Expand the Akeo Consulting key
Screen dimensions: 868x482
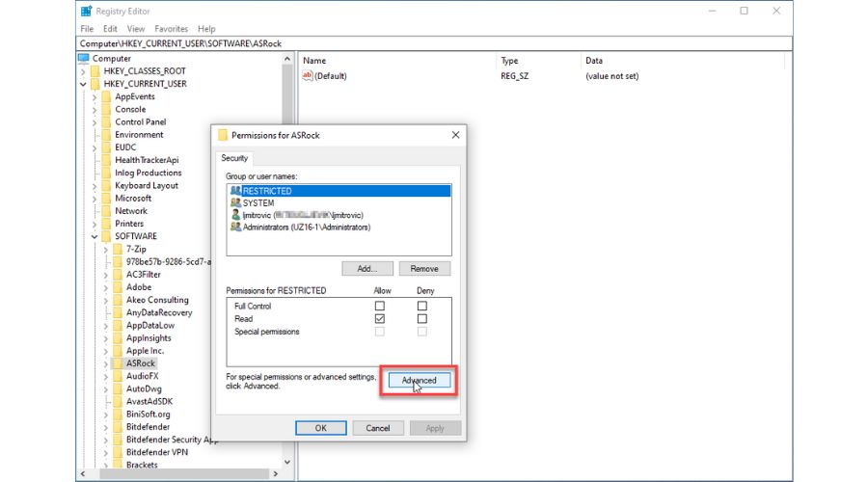[106, 301]
